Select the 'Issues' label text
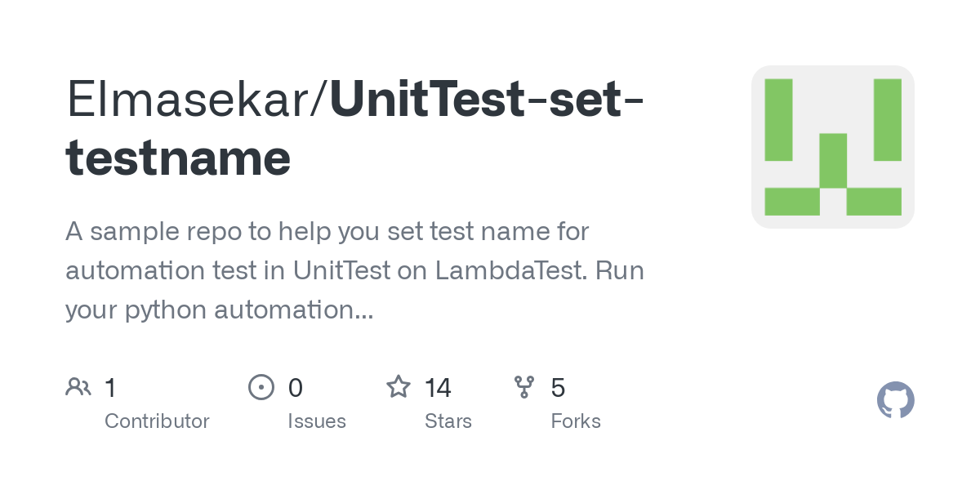This screenshot has width=980, height=490. click(x=317, y=421)
